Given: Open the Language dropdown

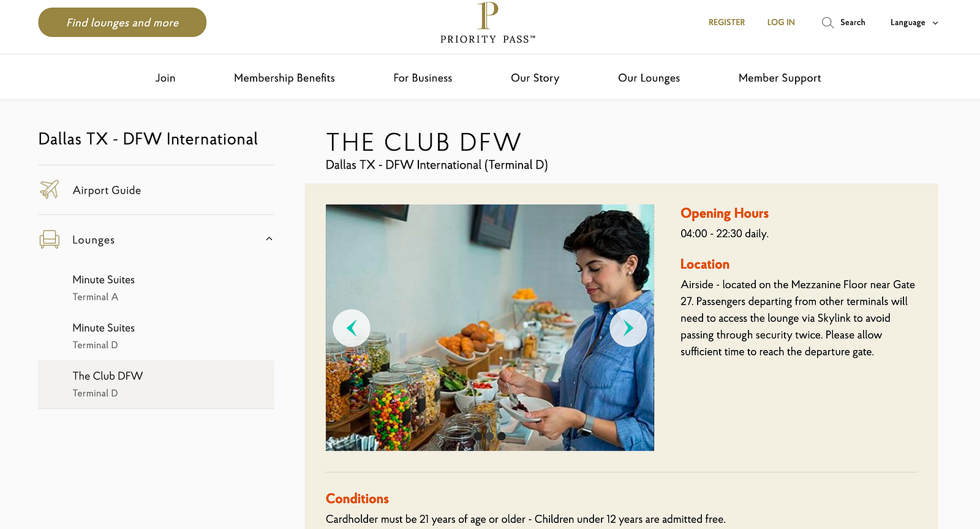Looking at the screenshot, I should click(914, 23).
